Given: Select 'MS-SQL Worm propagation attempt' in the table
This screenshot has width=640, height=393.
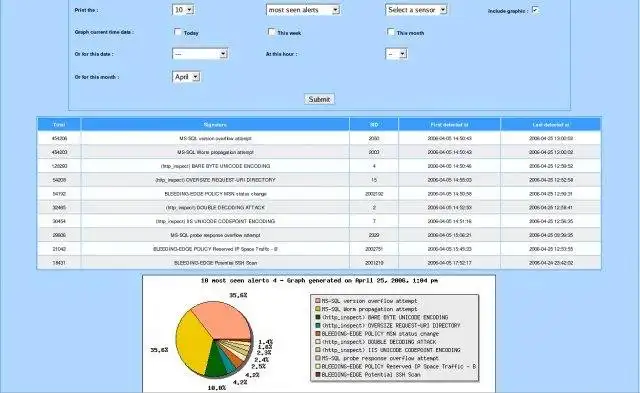Looking at the screenshot, I should (215, 152).
